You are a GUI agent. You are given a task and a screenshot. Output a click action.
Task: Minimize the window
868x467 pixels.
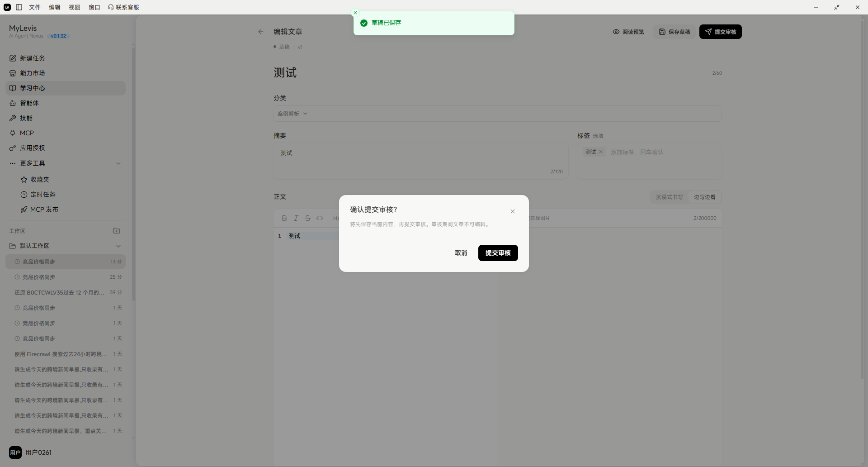pyautogui.click(x=816, y=7)
